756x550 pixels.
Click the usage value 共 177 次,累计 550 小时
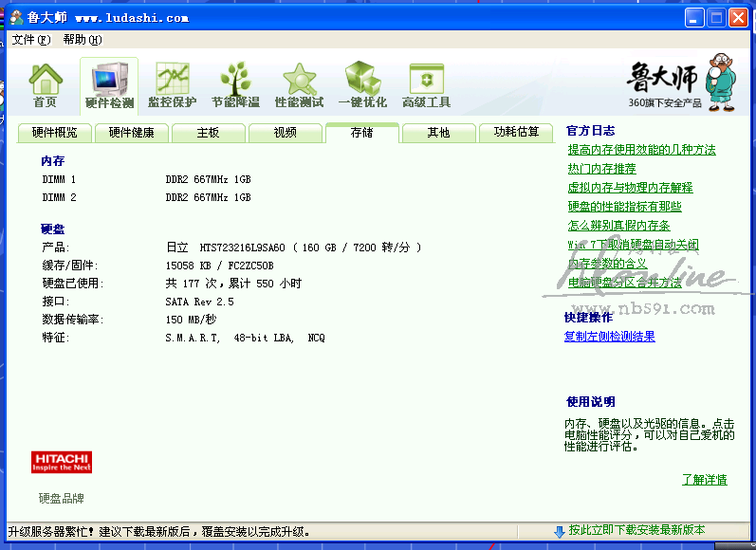233,284
